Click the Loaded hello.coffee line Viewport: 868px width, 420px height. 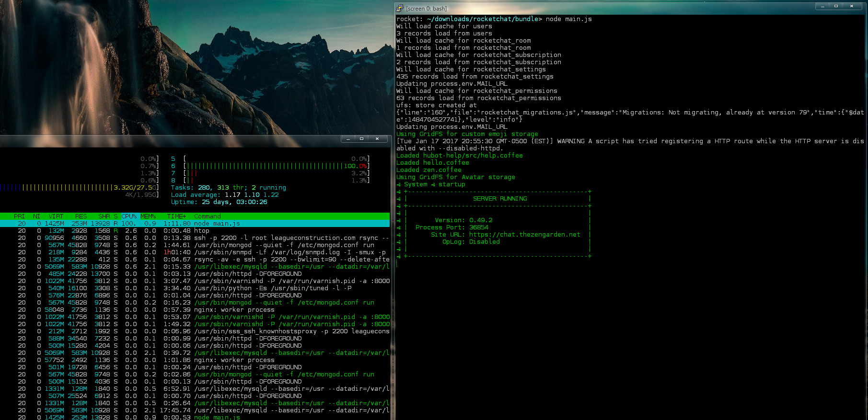pos(433,163)
